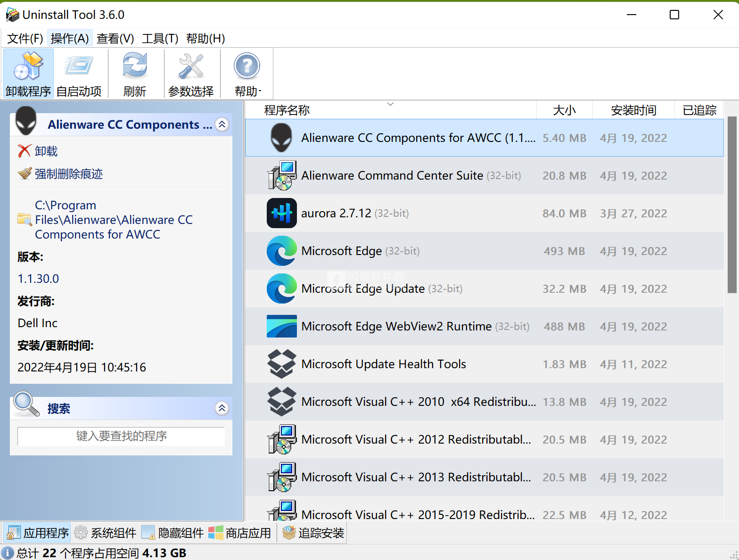Switch to the 应用程序 tab

37,533
